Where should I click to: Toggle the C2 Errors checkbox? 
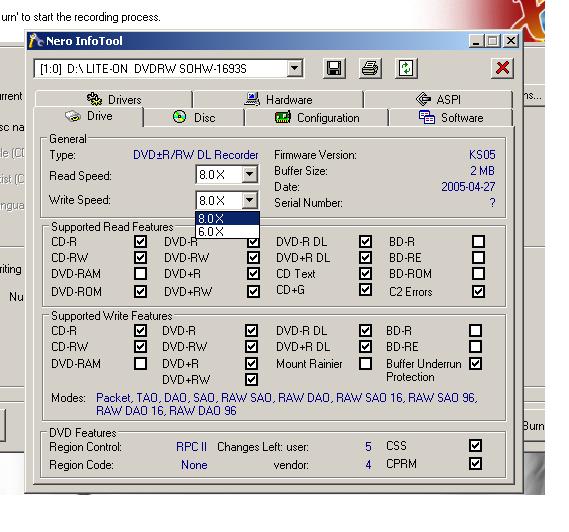coord(478,291)
